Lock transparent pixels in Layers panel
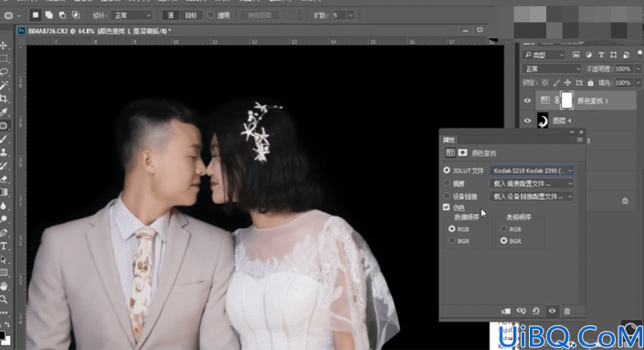Image resolution: width=644 pixels, height=350 pixels. click(545, 82)
